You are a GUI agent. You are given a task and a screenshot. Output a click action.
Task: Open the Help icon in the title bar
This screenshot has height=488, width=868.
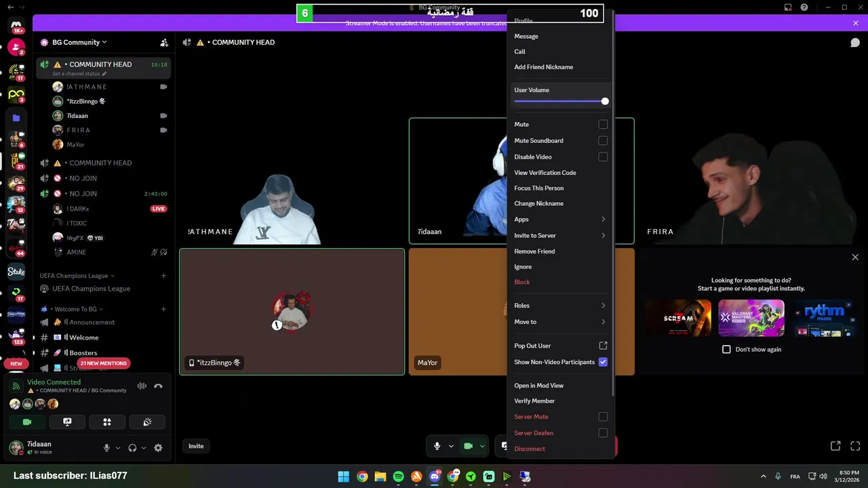click(x=804, y=7)
